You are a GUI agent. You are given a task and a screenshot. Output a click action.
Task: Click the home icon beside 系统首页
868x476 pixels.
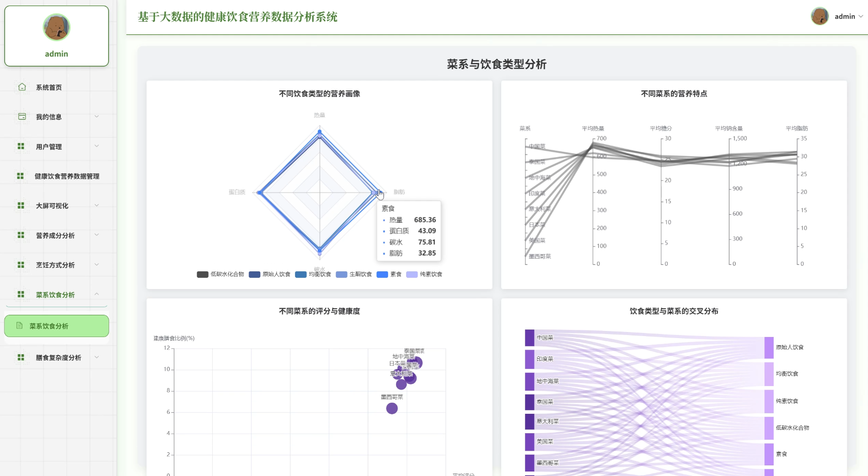point(22,87)
